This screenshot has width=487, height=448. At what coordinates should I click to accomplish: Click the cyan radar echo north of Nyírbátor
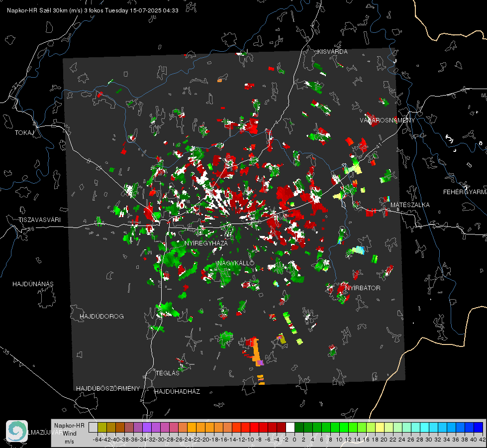pyautogui.click(x=359, y=250)
